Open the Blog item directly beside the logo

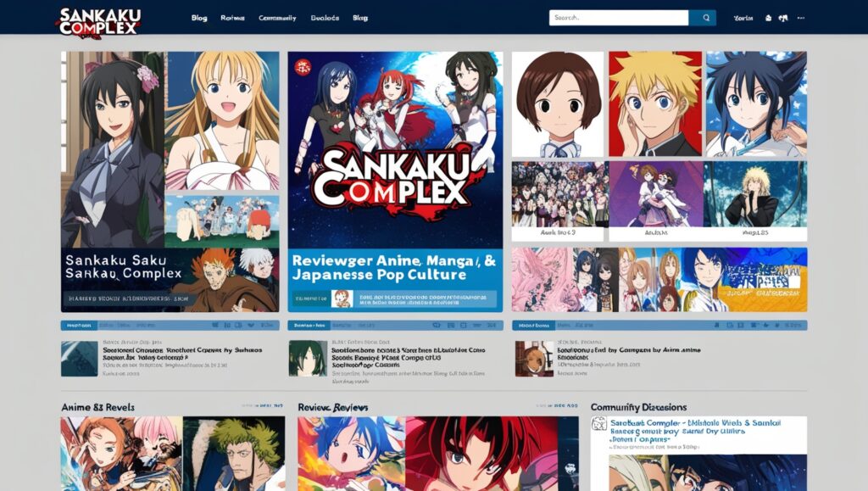click(x=199, y=18)
